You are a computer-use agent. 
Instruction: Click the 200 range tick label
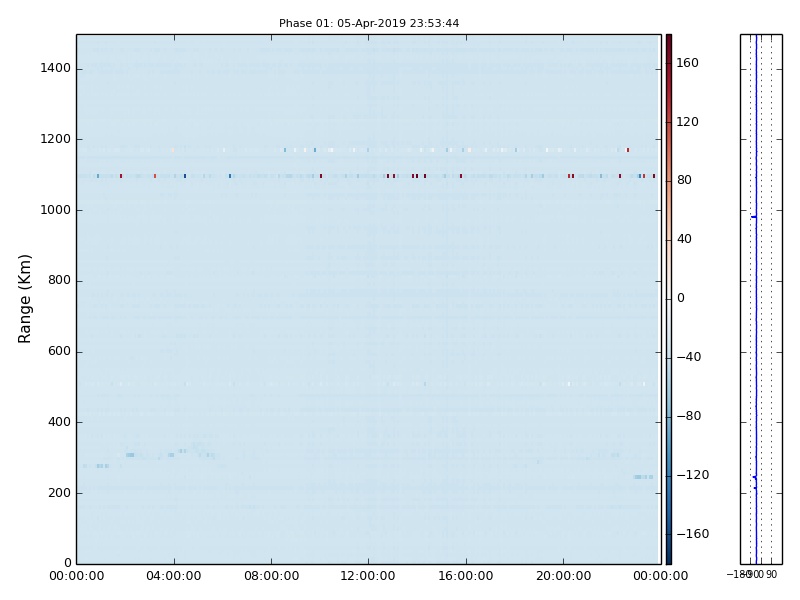tap(59, 493)
